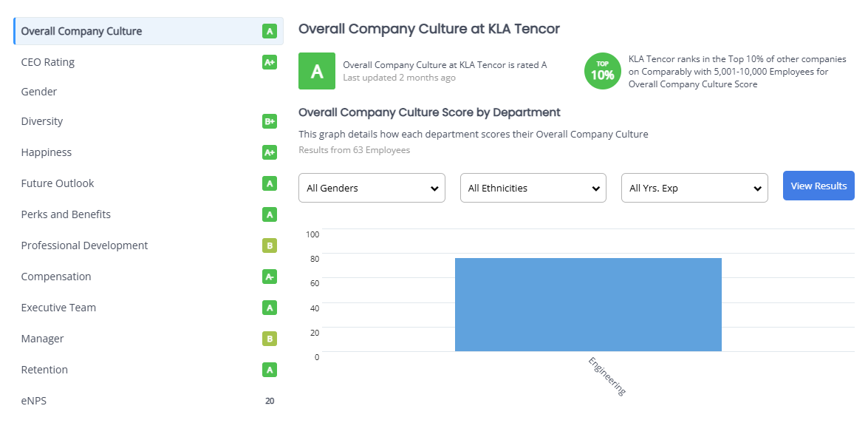Click the 0 label on chart y-axis
This screenshot has width=868, height=437.
pyautogui.click(x=317, y=357)
